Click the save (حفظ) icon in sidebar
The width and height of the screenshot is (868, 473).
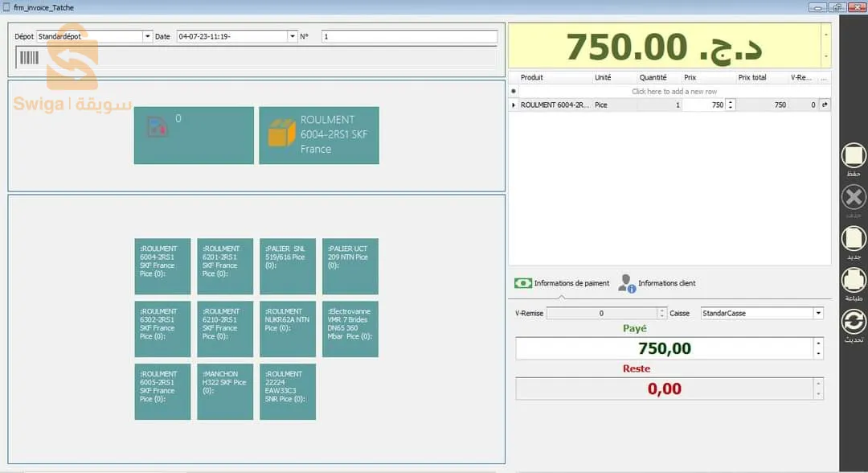[853, 155]
